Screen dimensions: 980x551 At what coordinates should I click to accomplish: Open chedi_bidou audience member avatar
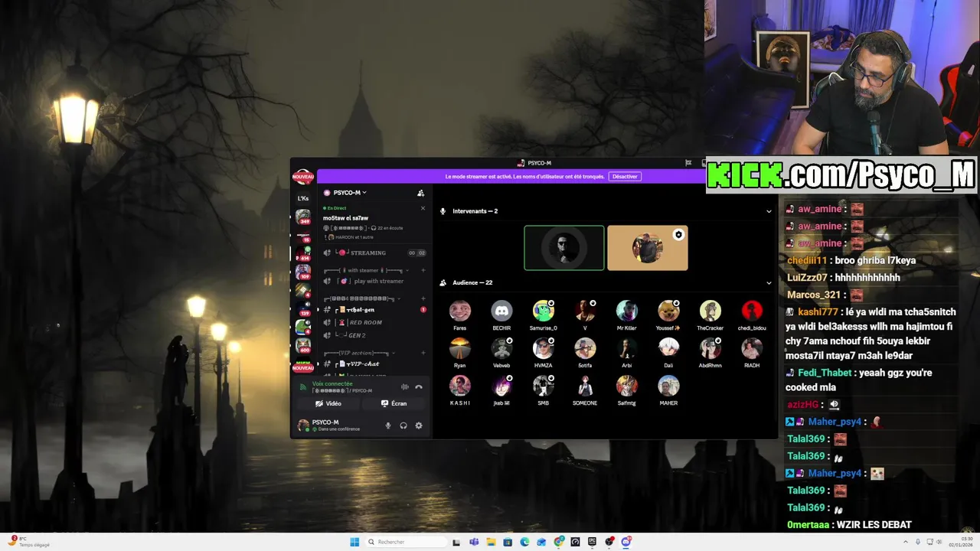(x=752, y=311)
